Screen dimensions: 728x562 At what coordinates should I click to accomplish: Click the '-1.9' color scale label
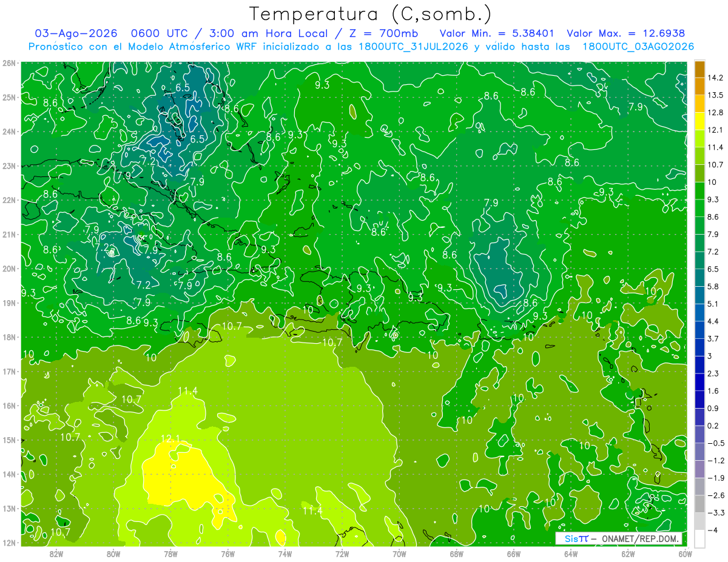click(x=716, y=478)
